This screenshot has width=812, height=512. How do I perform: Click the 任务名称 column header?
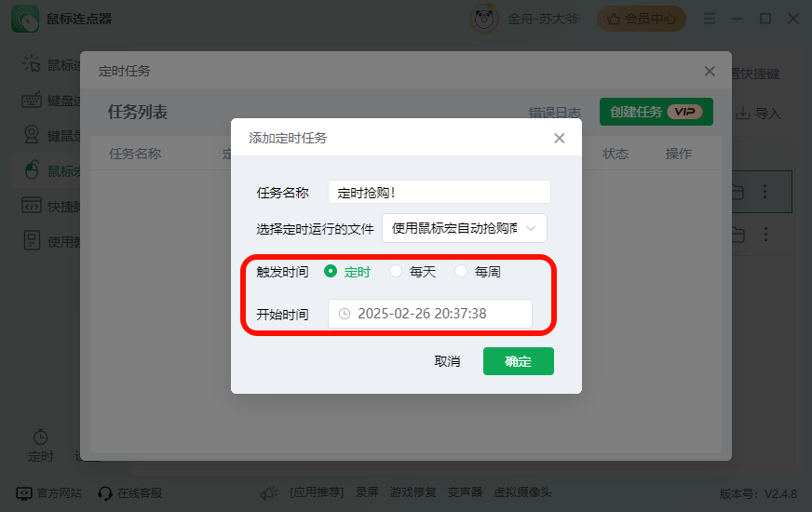tap(135, 154)
